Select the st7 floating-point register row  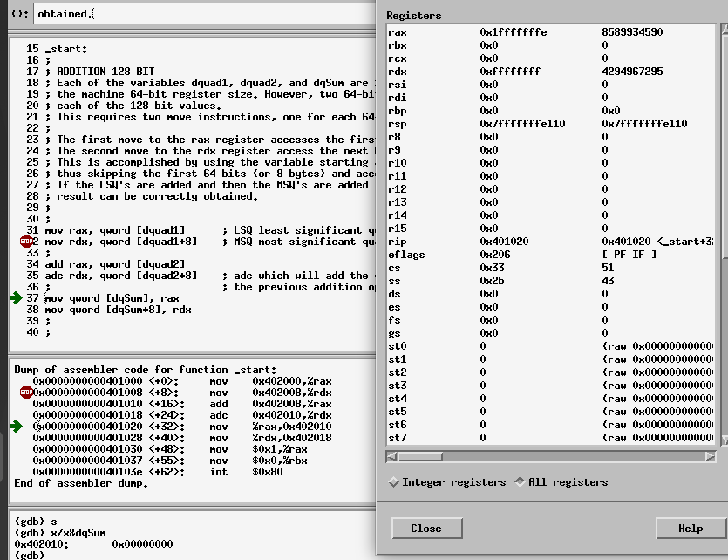551,437
